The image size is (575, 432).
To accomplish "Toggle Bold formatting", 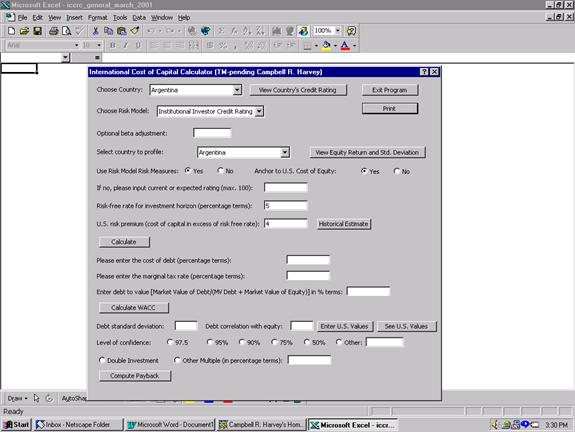I will 113,45.
